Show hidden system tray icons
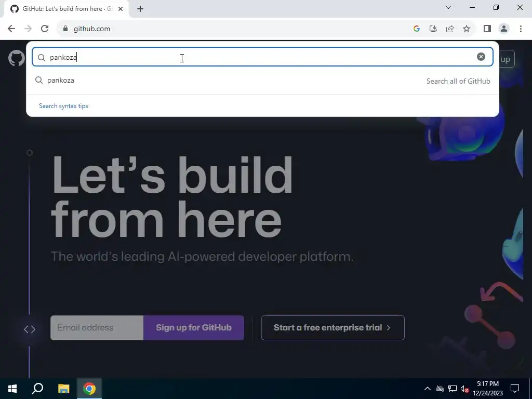Screen dimensions: 532x399 [x=428, y=389]
